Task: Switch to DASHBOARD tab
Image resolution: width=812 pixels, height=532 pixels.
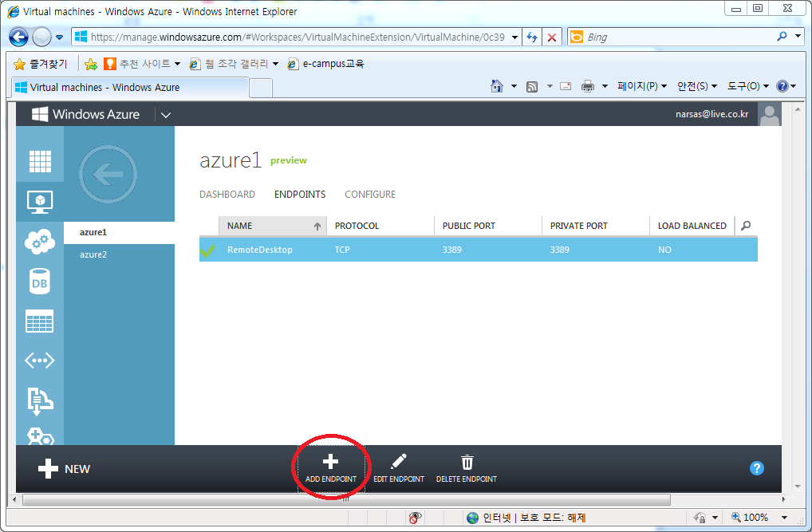Action: [227, 195]
